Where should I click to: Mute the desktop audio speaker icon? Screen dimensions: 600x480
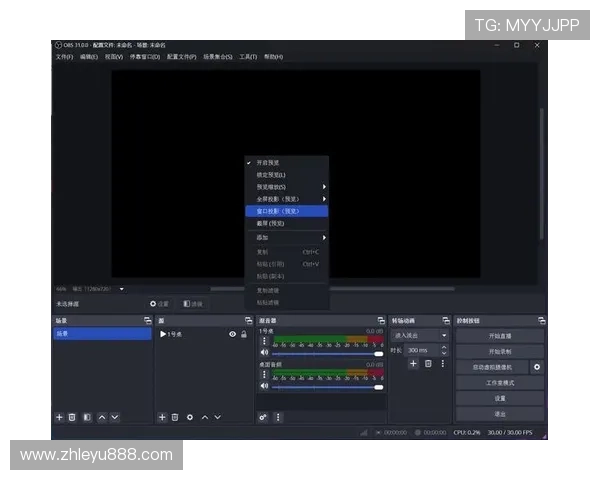point(264,386)
